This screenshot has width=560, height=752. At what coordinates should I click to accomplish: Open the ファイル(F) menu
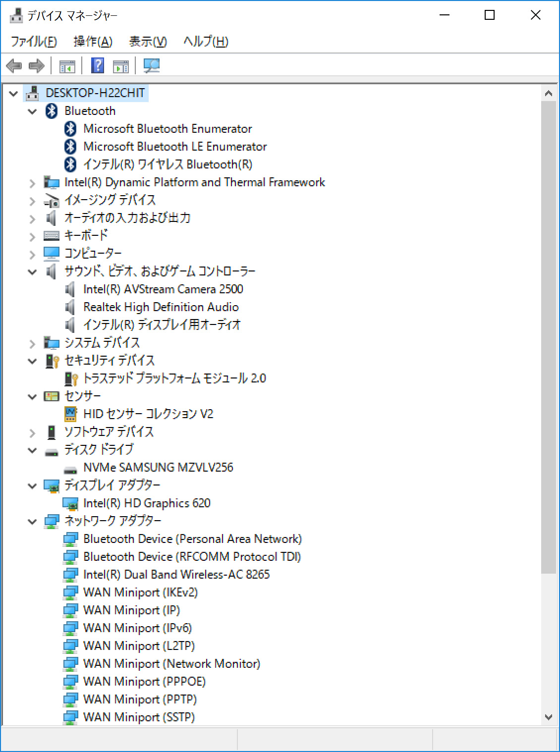coord(34,42)
